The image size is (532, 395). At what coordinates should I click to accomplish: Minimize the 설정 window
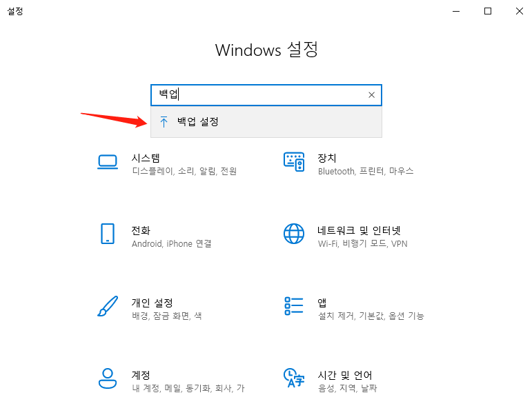(x=456, y=11)
